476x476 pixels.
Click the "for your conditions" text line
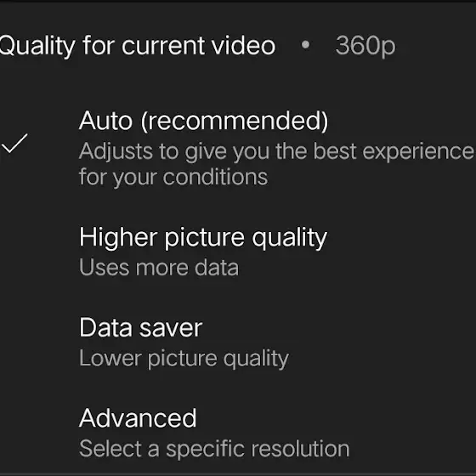click(173, 177)
